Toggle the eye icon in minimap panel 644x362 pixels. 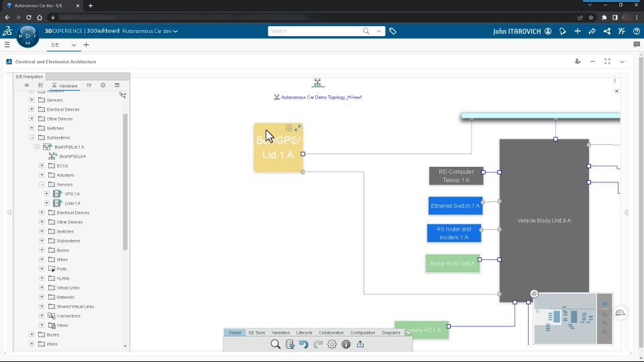604,304
